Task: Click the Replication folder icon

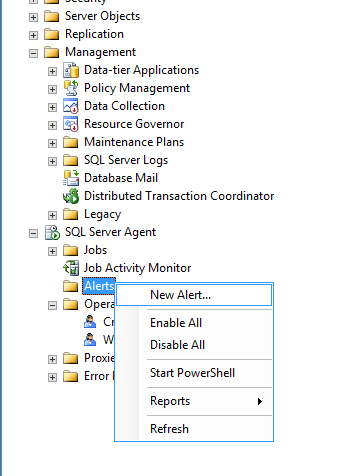Action: 52,34
